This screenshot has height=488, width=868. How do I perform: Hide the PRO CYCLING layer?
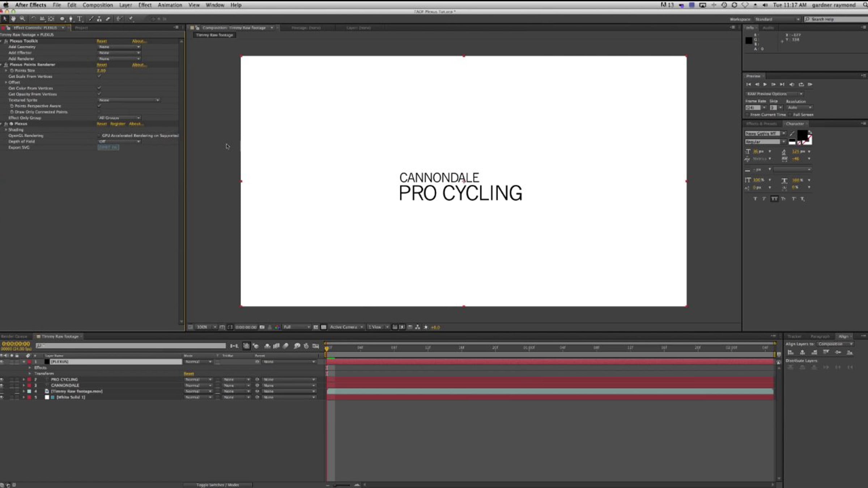point(2,380)
